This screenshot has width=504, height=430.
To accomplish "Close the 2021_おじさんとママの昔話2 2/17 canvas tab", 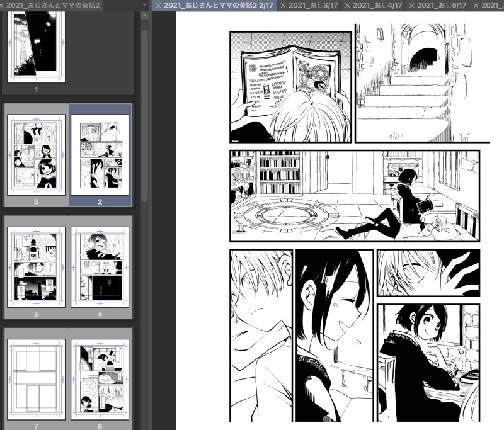I will (158, 6).
